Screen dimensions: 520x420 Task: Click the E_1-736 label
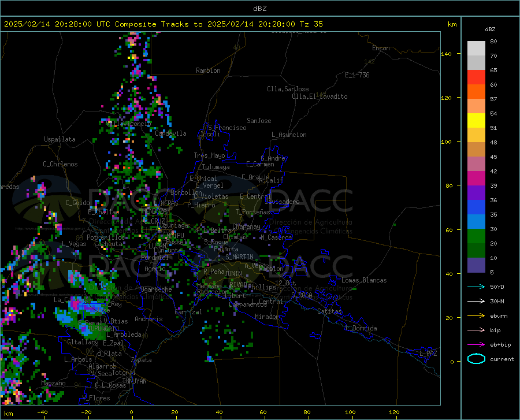[357, 75]
